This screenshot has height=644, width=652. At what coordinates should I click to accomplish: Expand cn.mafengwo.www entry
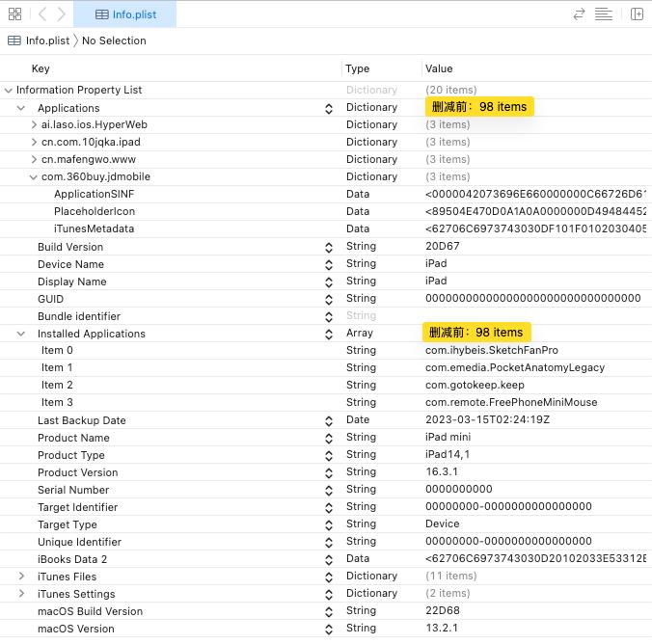pyautogui.click(x=34, y=160)
